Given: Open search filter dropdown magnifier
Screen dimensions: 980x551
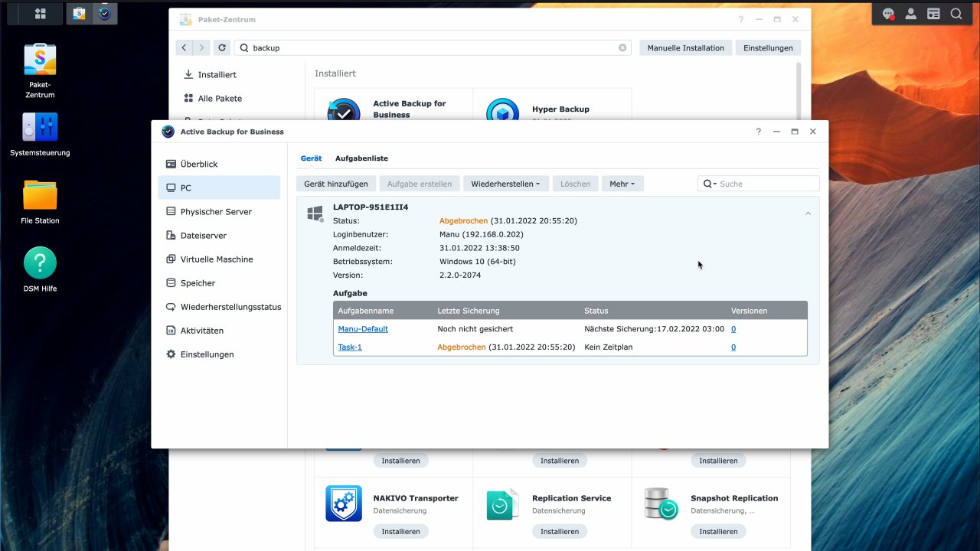Looking at the screenshot, I should [x=710, y=184].
